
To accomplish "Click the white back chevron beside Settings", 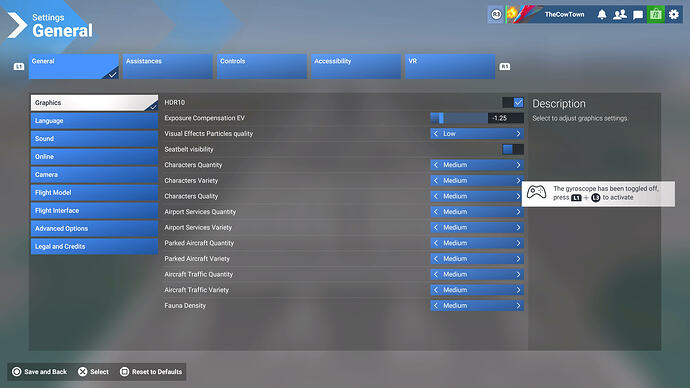I will [x=17, y=25].
